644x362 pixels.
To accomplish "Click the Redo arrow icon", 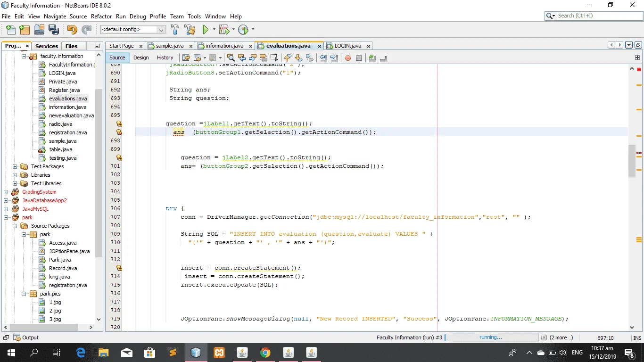I will 86,29.
